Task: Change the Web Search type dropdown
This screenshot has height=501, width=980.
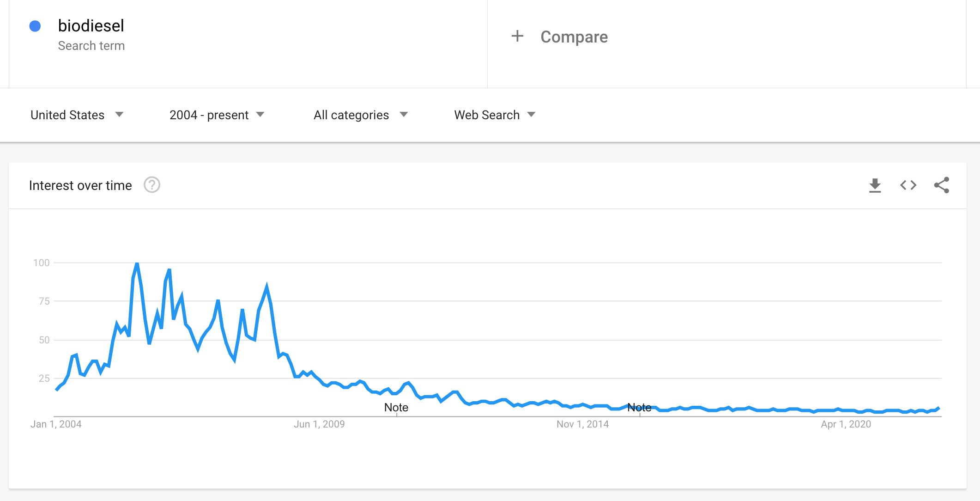Action: coord(494,115)
